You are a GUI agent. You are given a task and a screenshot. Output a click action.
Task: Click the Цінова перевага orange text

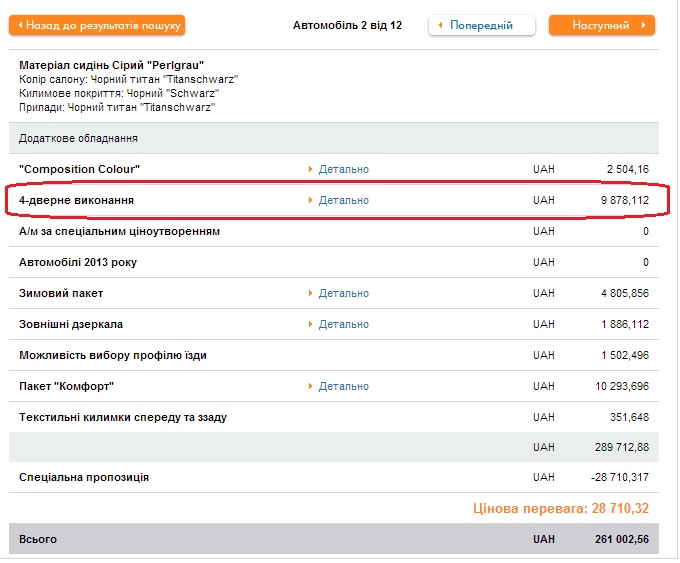(561, 508)
